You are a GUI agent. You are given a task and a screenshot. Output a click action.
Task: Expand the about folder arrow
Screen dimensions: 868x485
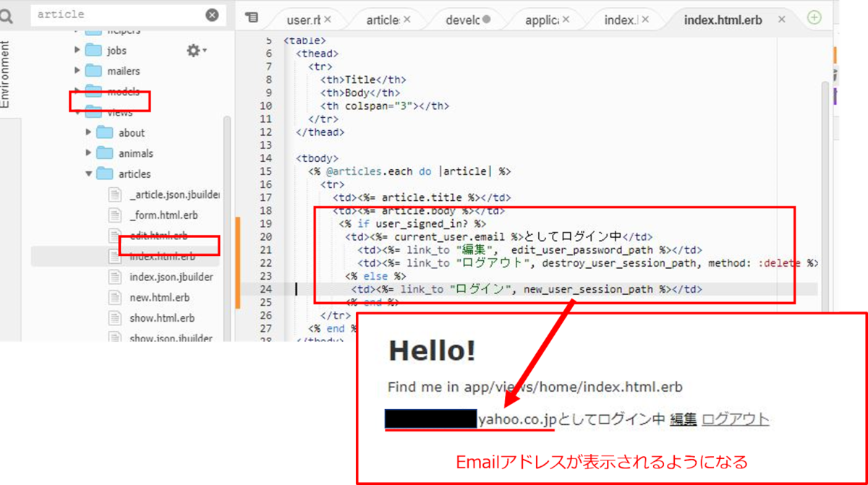coord(89,133)
